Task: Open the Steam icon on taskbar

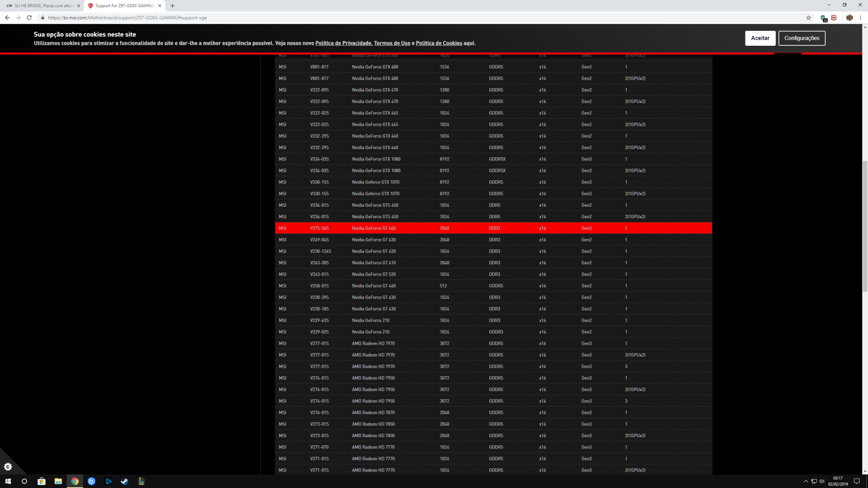Action: pos(125,481)
